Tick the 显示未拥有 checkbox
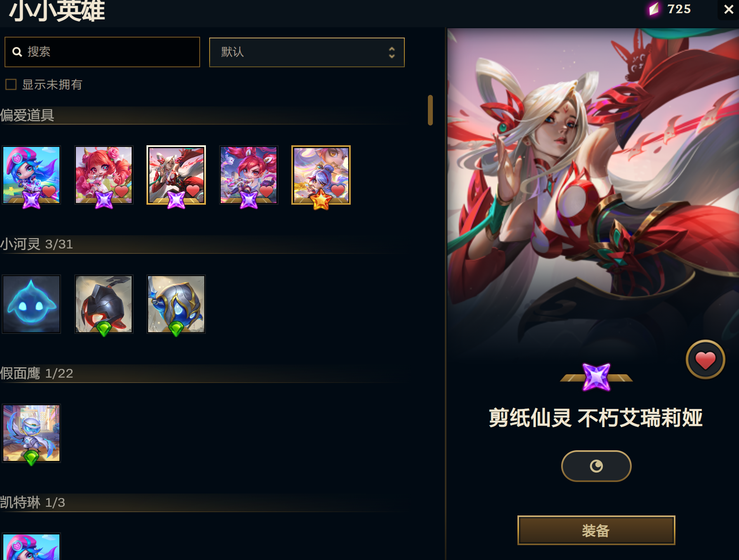739x560 pixels. [11, 85]
